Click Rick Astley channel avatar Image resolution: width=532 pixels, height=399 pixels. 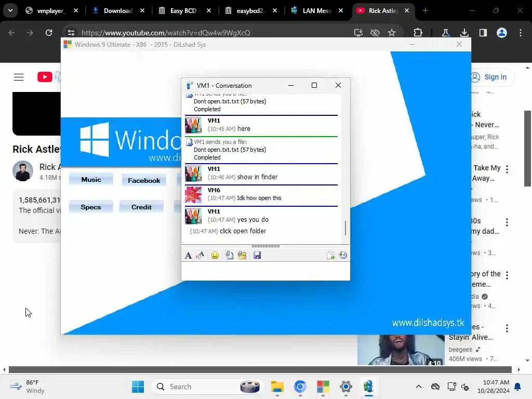coord(23,170)
